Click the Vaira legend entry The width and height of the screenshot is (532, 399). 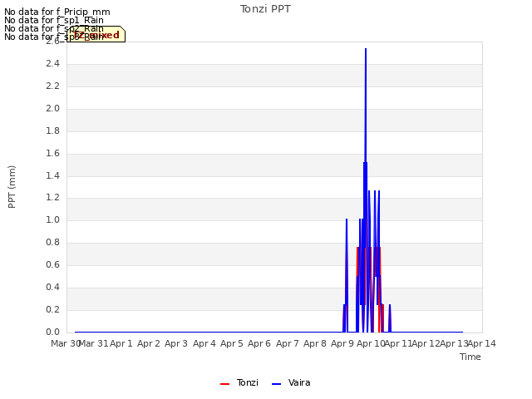click(291, 383)
